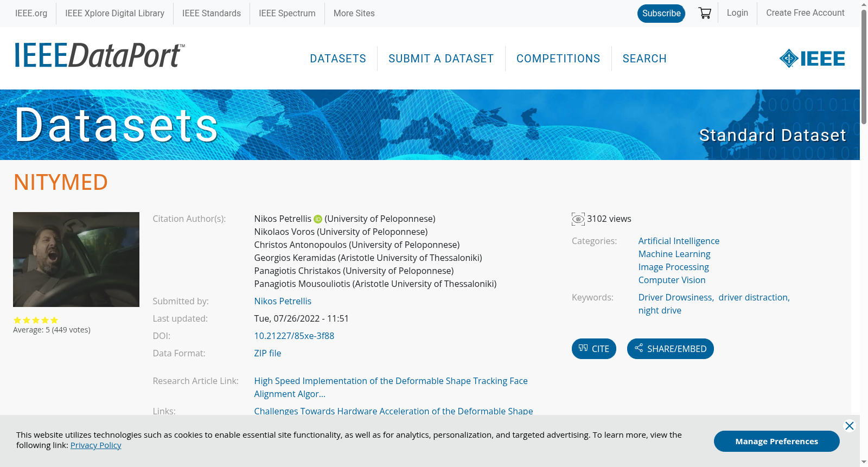Click the IEEE DataPort logo
This screenshot has width=868, height=467.
coord(99,55)
